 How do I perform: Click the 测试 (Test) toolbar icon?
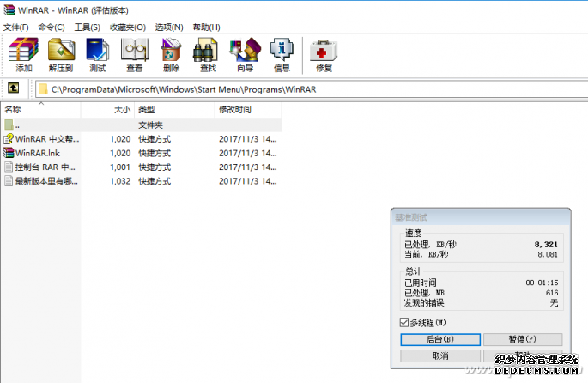(x=98, y=50)
